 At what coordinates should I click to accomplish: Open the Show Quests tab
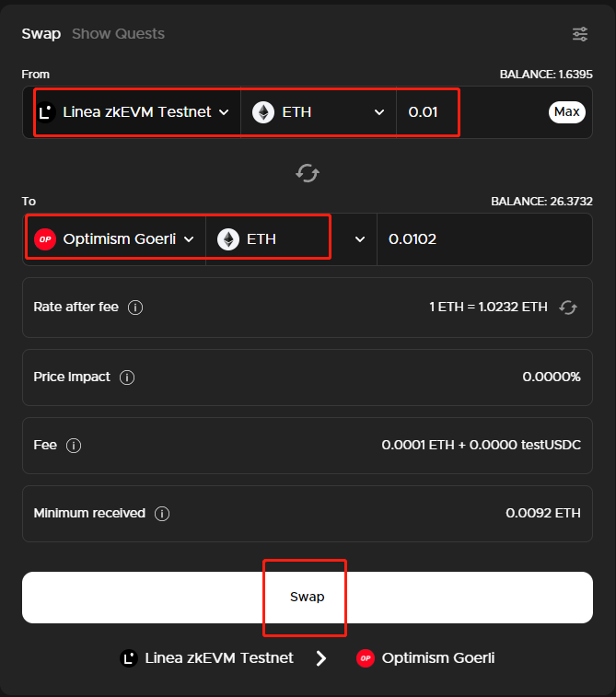coord(118,34)
